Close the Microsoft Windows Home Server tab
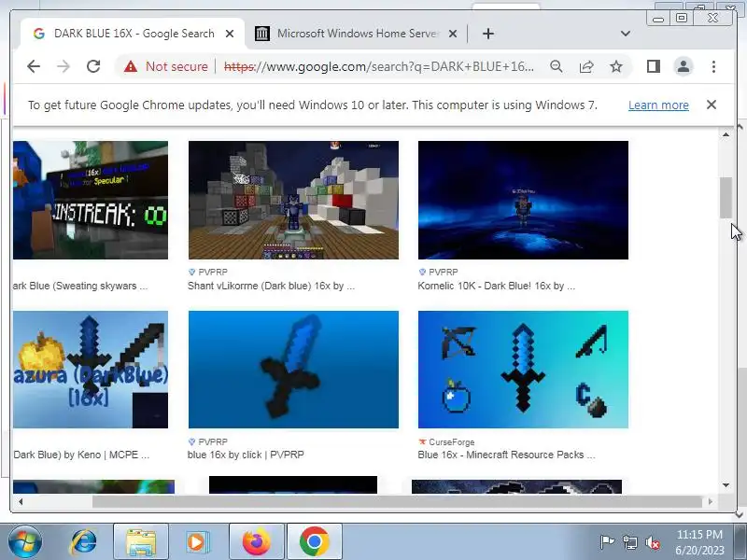This screenshot has width=747, height=560. tap(453, 34)
